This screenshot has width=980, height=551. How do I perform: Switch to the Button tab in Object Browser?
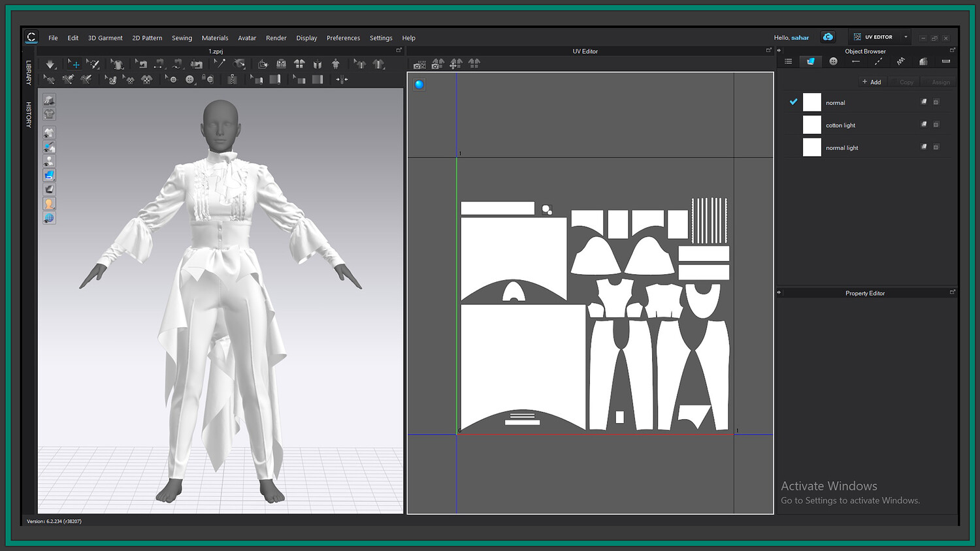pos(833,61)
